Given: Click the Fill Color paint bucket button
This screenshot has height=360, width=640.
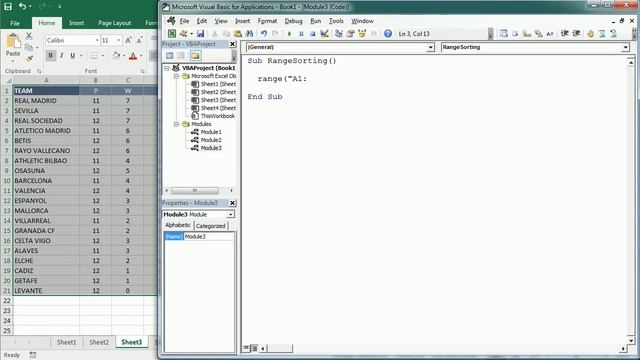Looking at the screenshot, I should pos(116,56).
